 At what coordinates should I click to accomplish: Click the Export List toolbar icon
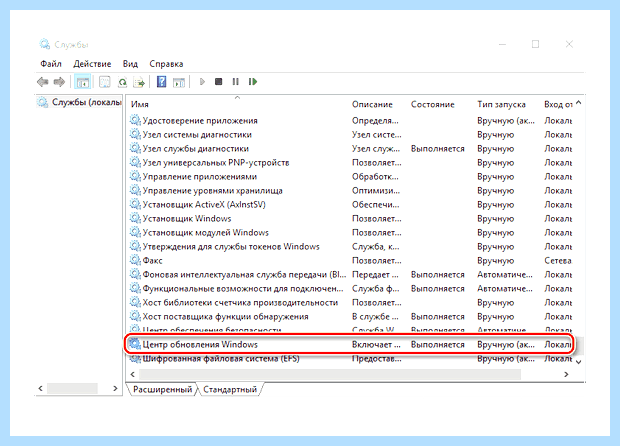(139, 82)
